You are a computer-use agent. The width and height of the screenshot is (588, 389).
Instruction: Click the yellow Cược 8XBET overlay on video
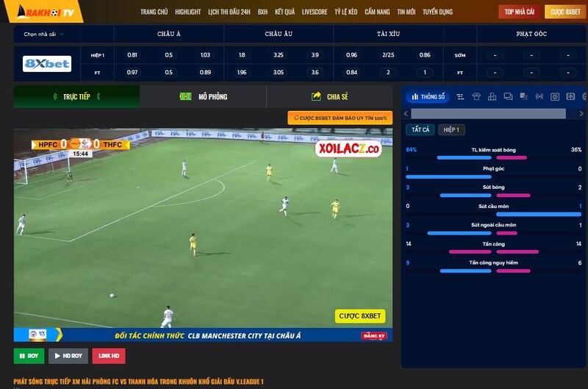[360, 316]
